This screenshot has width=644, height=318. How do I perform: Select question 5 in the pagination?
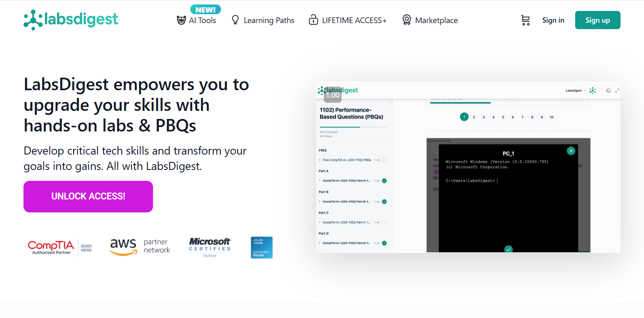[503, 117]
